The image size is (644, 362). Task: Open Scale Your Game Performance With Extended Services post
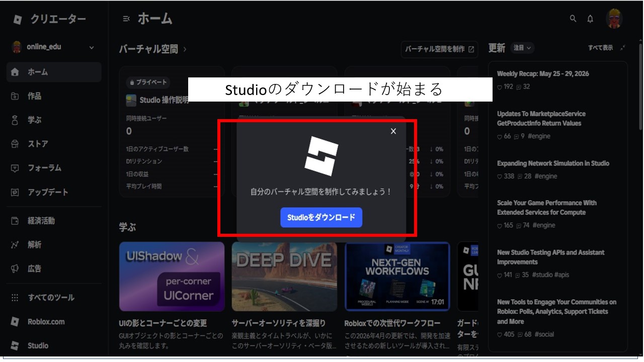coord(547,208)
